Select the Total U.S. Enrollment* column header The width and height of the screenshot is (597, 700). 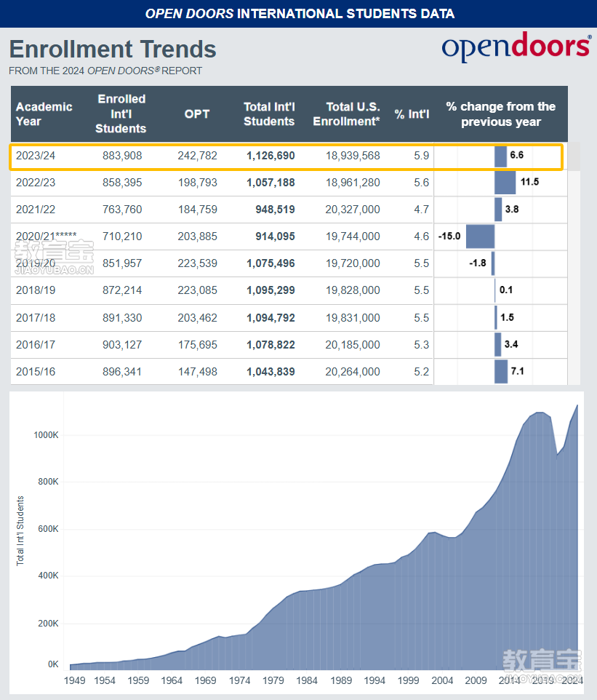coord(346,114)
